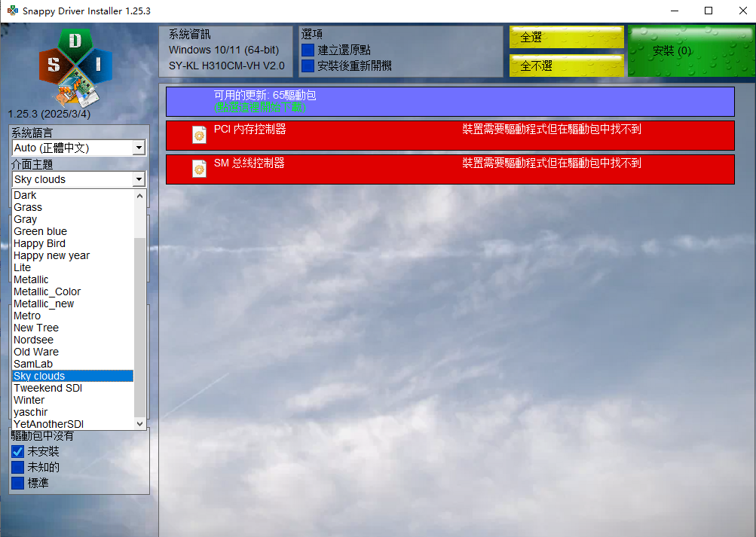The width and height of the screenshot is (756, 537).
Task: Choose the Metallic theme option
Action: (73, 279)
